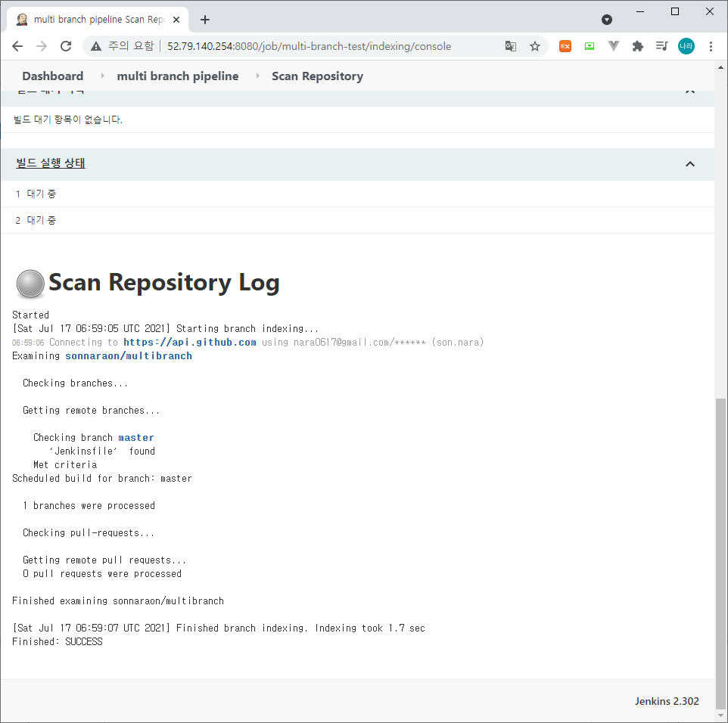Bookmark this page with the star
The height and width of the screenshot is (723, 728).
tap(535, 46)
